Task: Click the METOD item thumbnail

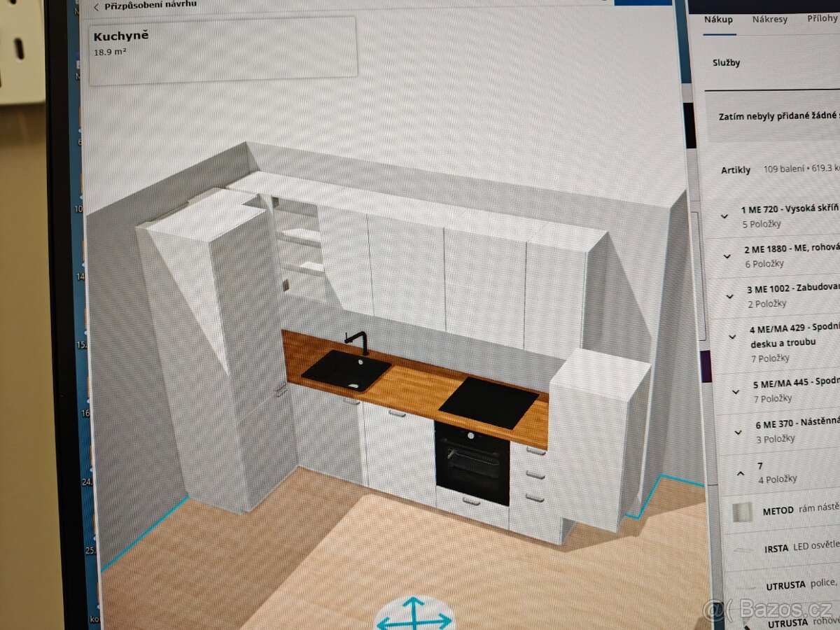Action: [741, 512]
